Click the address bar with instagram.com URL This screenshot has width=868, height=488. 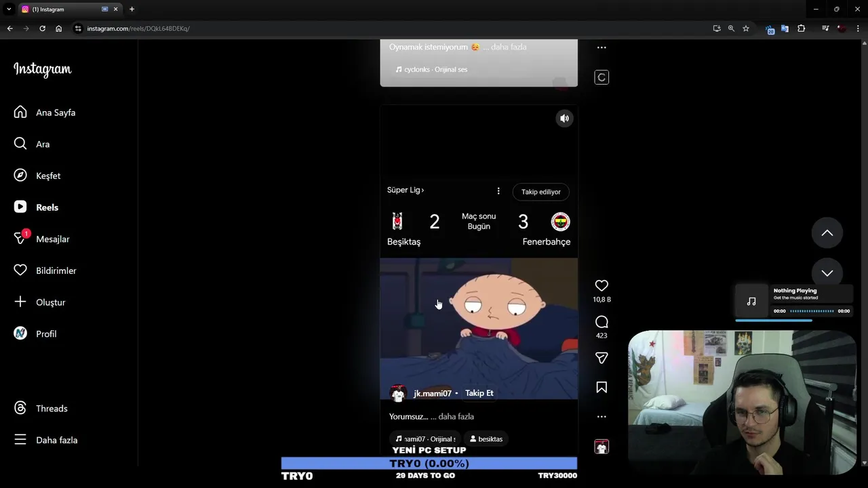393,28
